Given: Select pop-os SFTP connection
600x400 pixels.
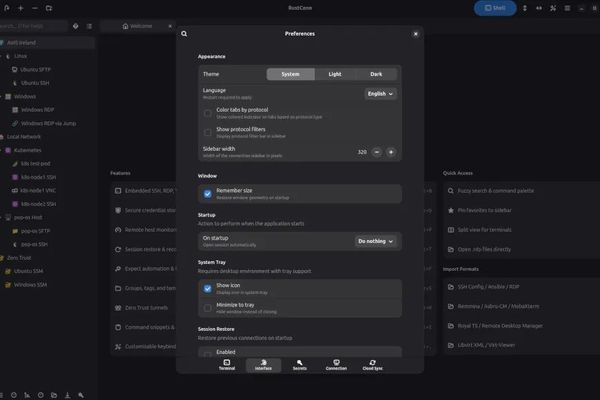Looking at the screenshot, I should coord(35,231).
